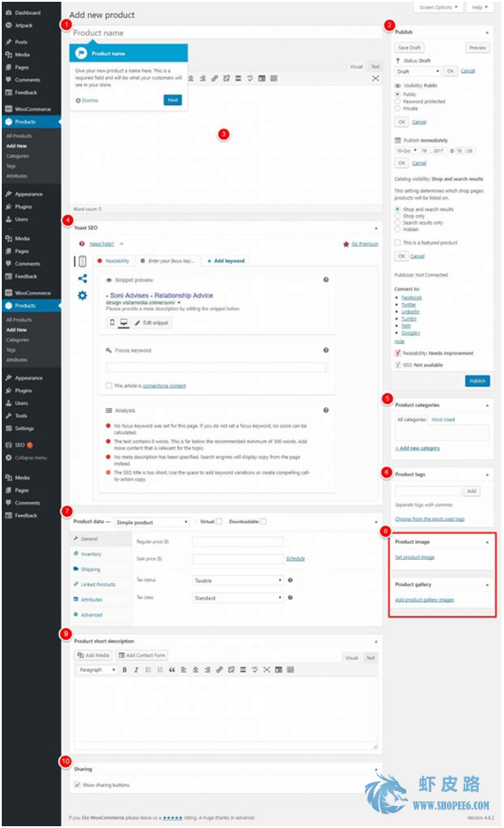504x828 pixels.
Task: Enable This is a featured product checkbox
Action: 397,242
